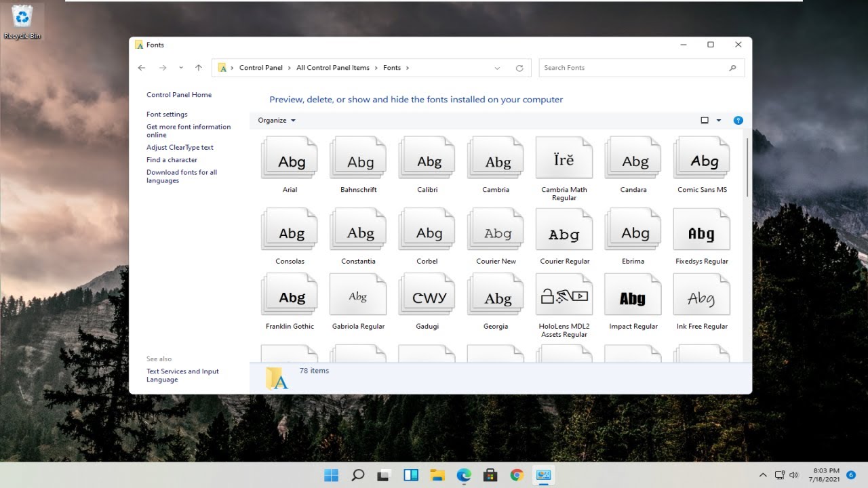Select the Arial font icon
Viewport: 868px width, 488px height.
click(x=290, y=158)
